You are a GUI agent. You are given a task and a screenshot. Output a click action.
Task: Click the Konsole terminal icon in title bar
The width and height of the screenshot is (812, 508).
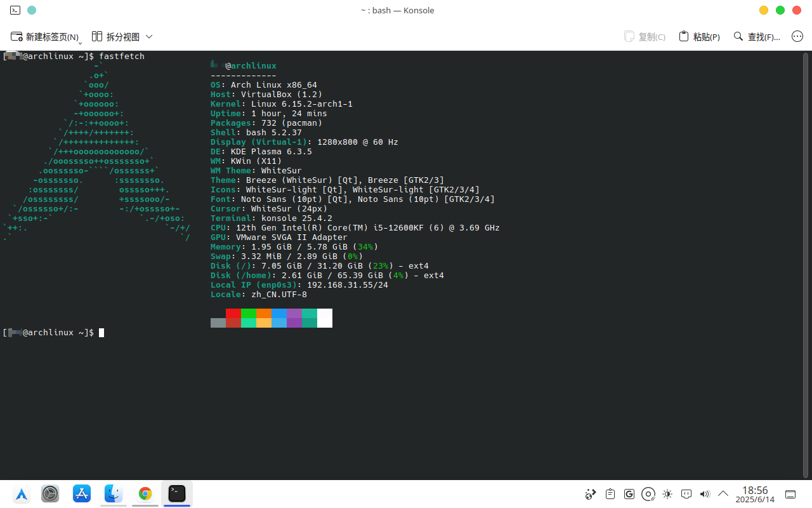15,10
